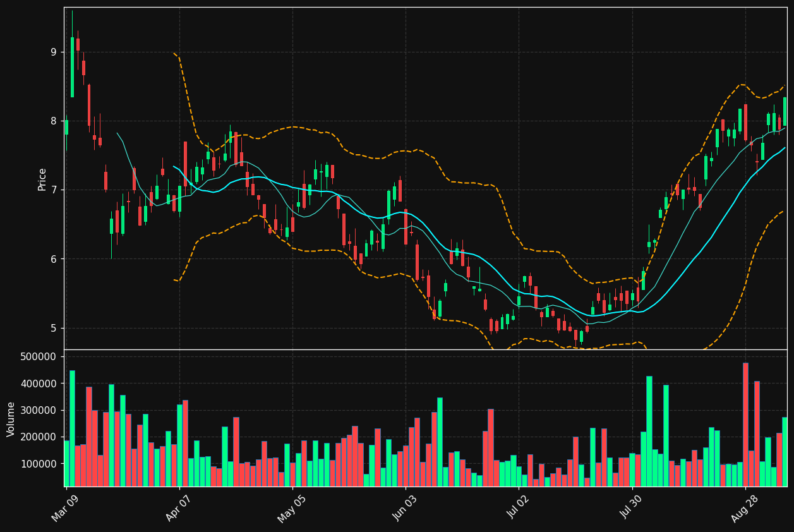Viewport: 794px width, 532px height.
Task: Click the 100000 volume tick label
Action: [x=39, y=464]
